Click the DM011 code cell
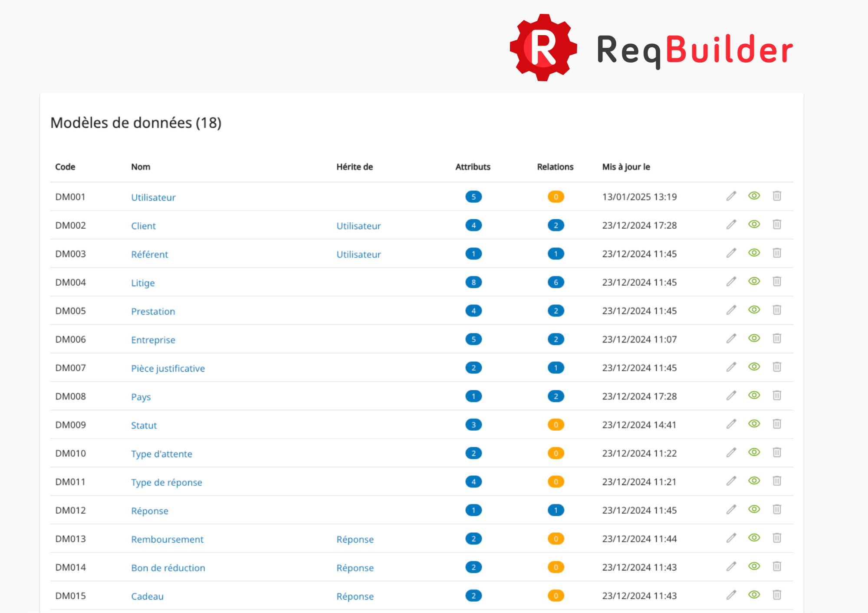868x613 pixels. coord(70,482)
